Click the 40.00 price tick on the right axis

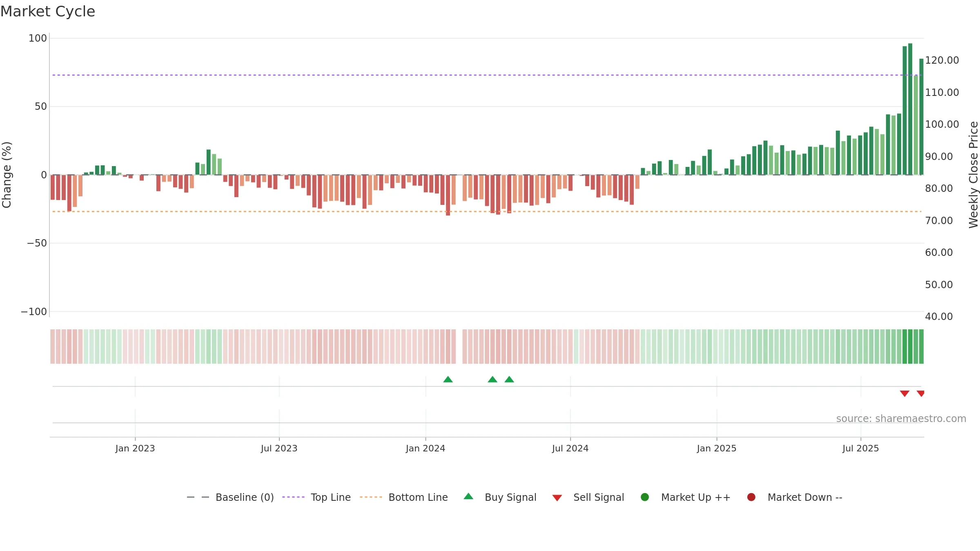(x=939, y=317)
